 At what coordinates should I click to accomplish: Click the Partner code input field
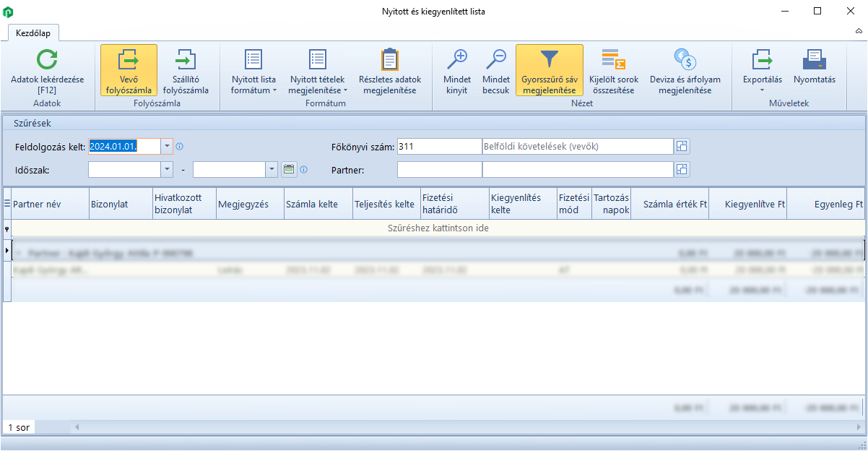pyautogui.click(x=439, y=170)
